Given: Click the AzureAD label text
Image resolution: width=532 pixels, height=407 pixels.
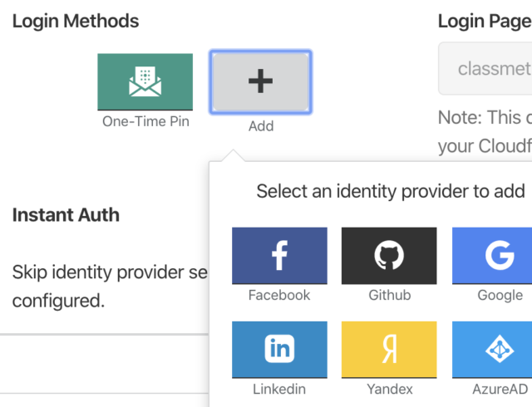Looking at the screenshot, I should (x=500, y=389).
